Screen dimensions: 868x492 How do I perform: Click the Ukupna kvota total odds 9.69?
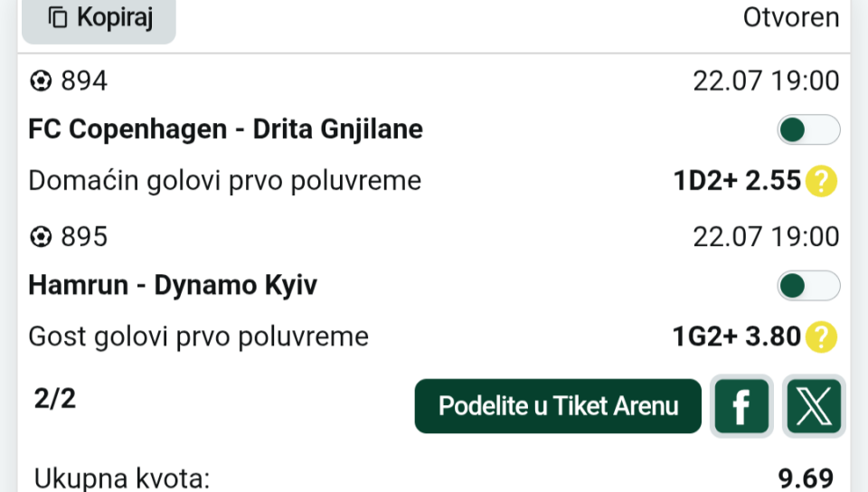pyautogui.click(x=806, y=478)
